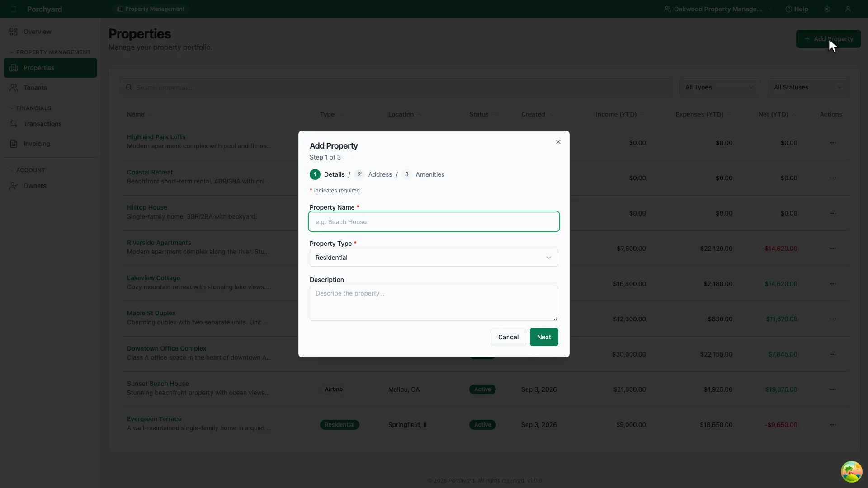Click the Property Management breadcrumb chip
The width and height of the screenshot is (868, 488).
pyautogui.click(x=151, y=9)
